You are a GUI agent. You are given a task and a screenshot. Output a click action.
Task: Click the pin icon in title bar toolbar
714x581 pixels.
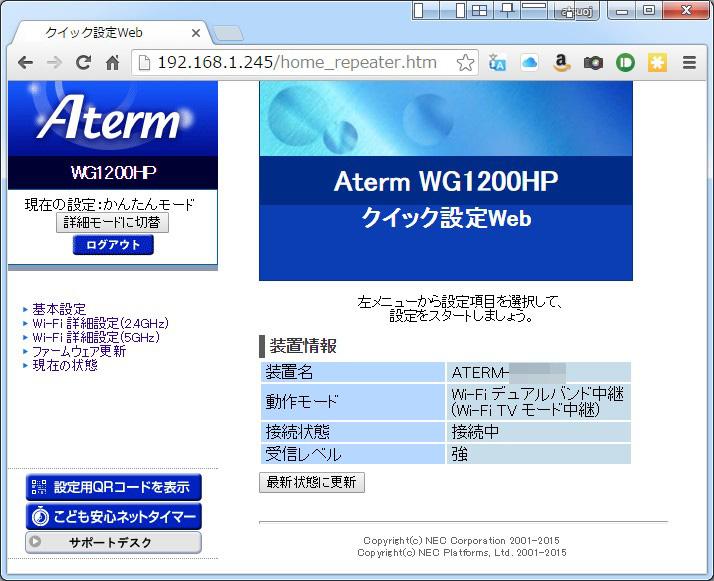(x=507, y=10)
